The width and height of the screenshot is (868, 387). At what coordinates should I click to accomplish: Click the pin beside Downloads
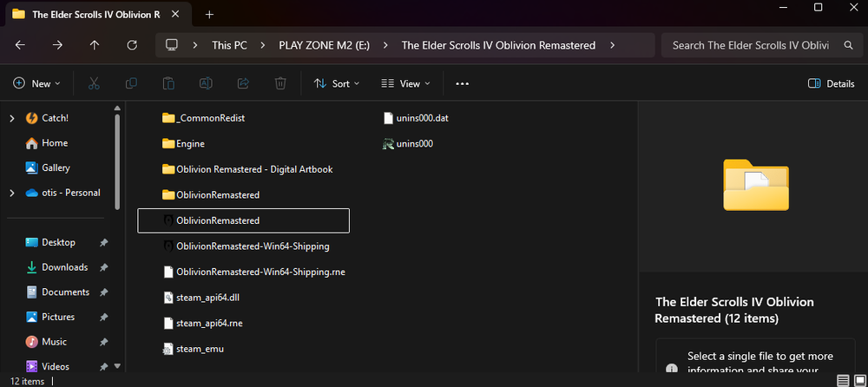point(103,267)
